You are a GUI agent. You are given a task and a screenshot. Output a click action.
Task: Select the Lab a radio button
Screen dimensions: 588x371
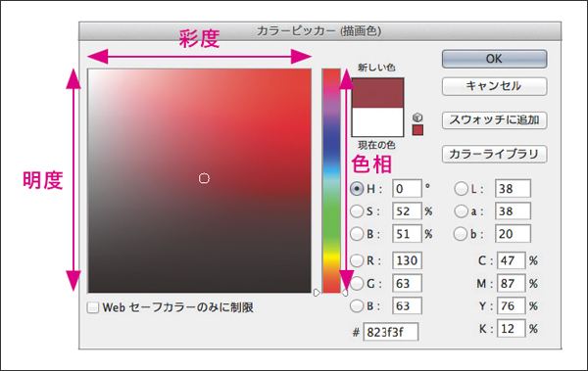click(x=461, y=211)
